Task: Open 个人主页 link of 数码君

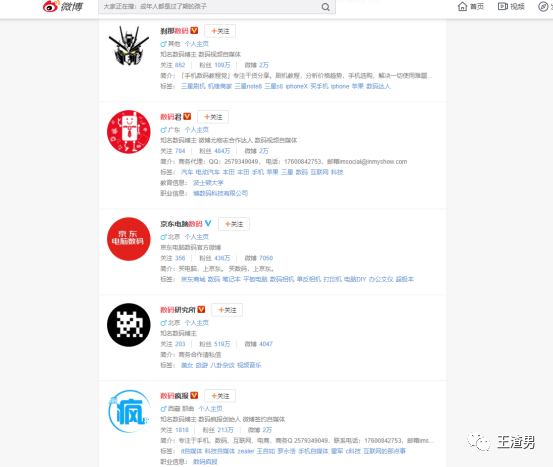Action: click(x=196, y=130)
